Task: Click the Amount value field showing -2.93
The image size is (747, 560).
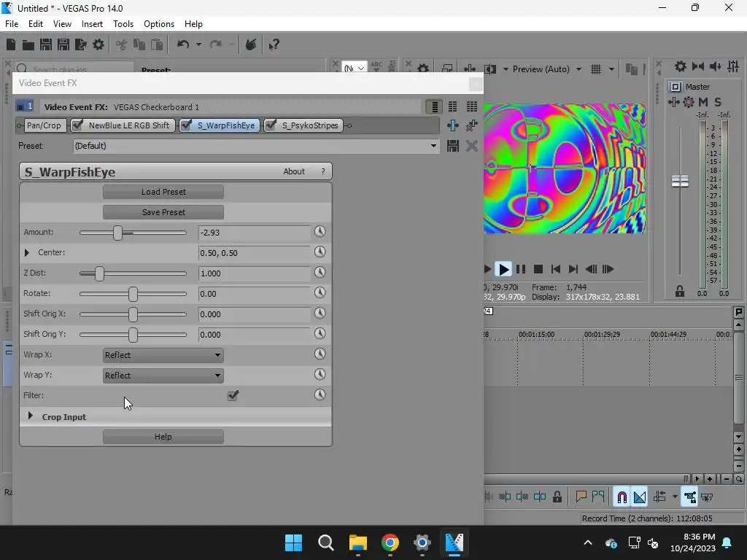Action: [254, 233]
